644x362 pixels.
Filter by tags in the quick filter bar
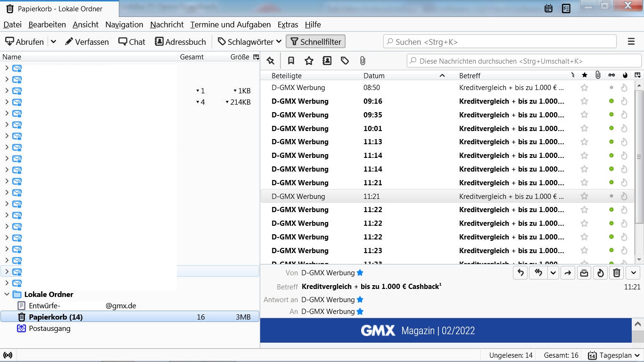pyautogui.click(x=345, y=61)
